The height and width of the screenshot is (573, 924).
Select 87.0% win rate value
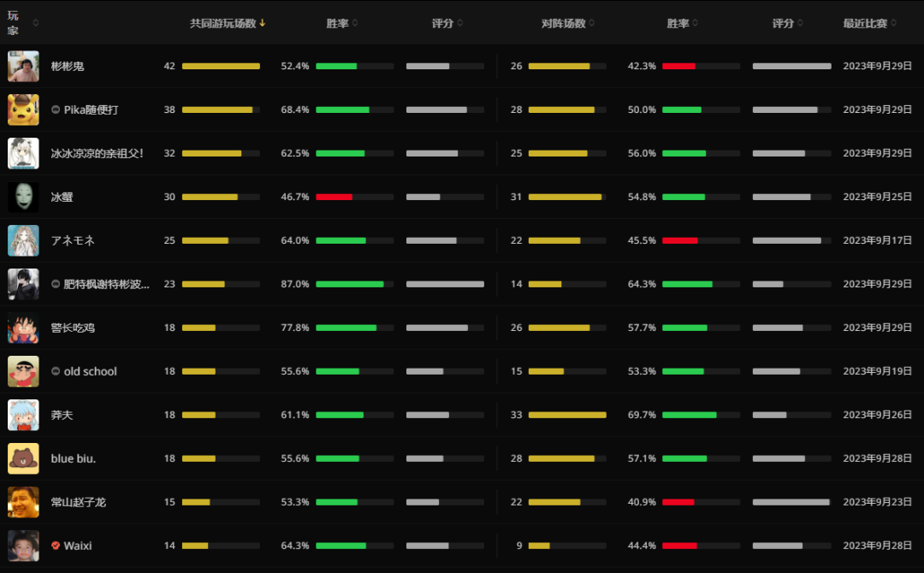point(295,284)
